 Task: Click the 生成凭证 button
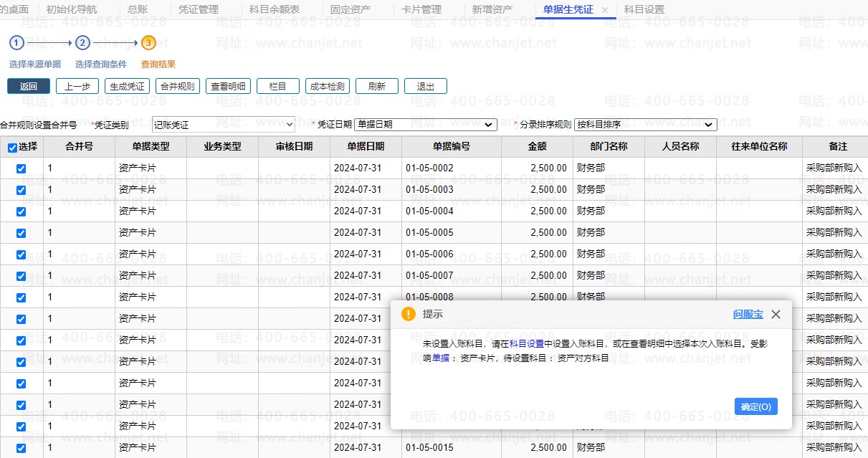coord(127,86)
